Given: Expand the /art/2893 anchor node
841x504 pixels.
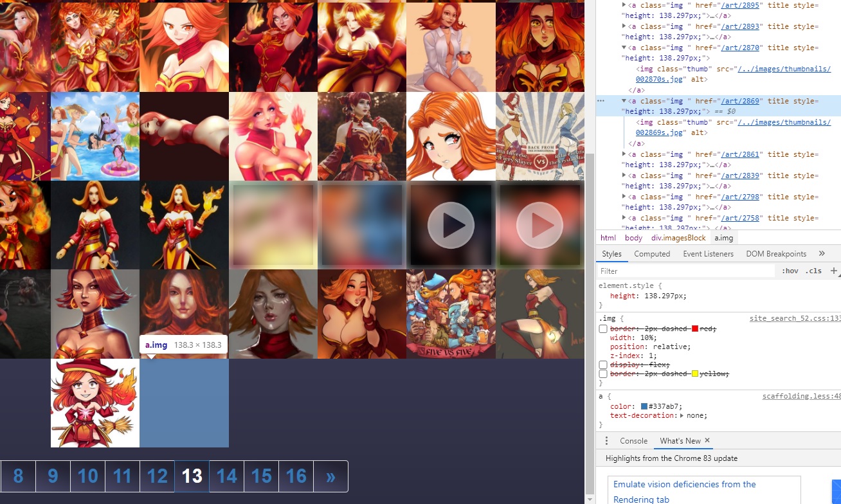Looking at the screenshot, I should pyautogui.click(x=624, y=26).
